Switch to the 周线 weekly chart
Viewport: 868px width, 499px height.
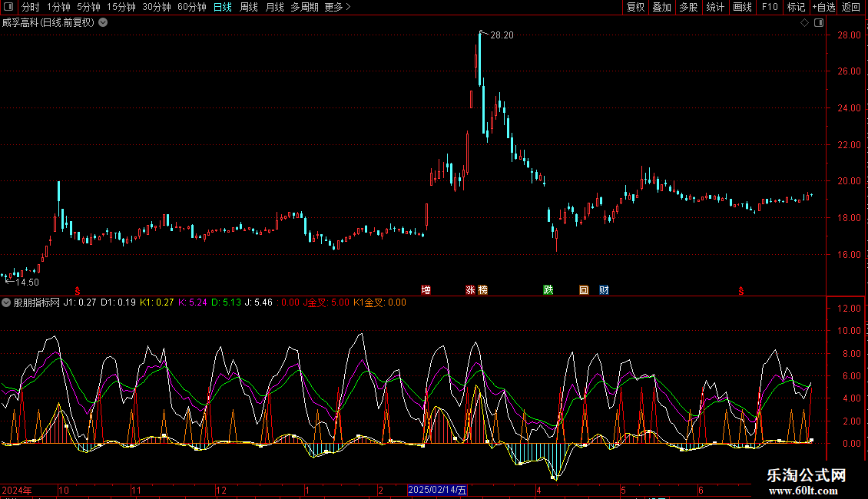pos(249,8)
